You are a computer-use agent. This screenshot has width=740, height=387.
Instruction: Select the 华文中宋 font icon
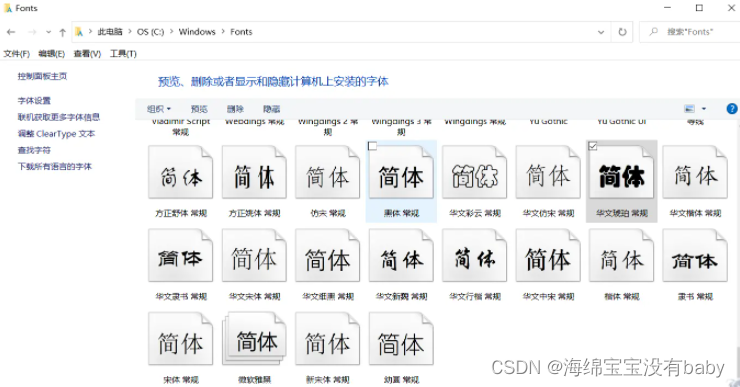coord(548,255)
